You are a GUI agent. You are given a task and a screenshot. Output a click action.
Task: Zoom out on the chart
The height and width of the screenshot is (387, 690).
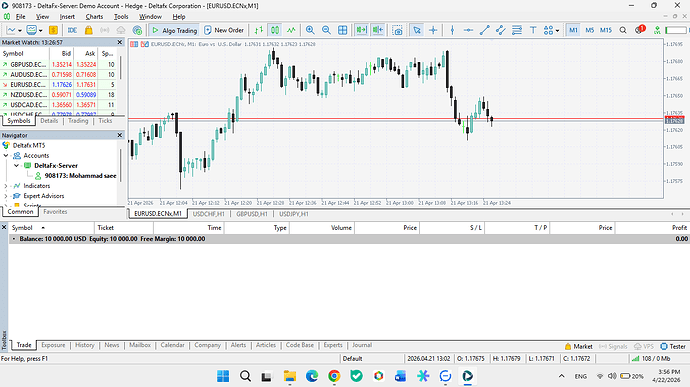(326, 30)
